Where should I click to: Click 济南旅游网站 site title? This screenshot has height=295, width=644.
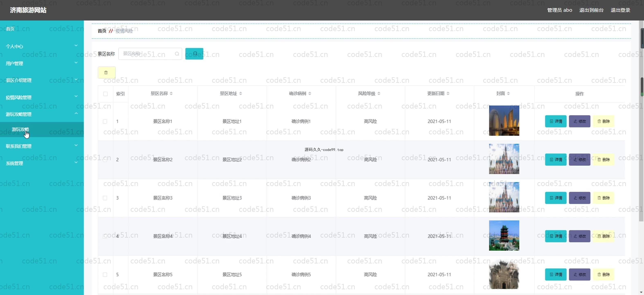(x=28, y=10)
